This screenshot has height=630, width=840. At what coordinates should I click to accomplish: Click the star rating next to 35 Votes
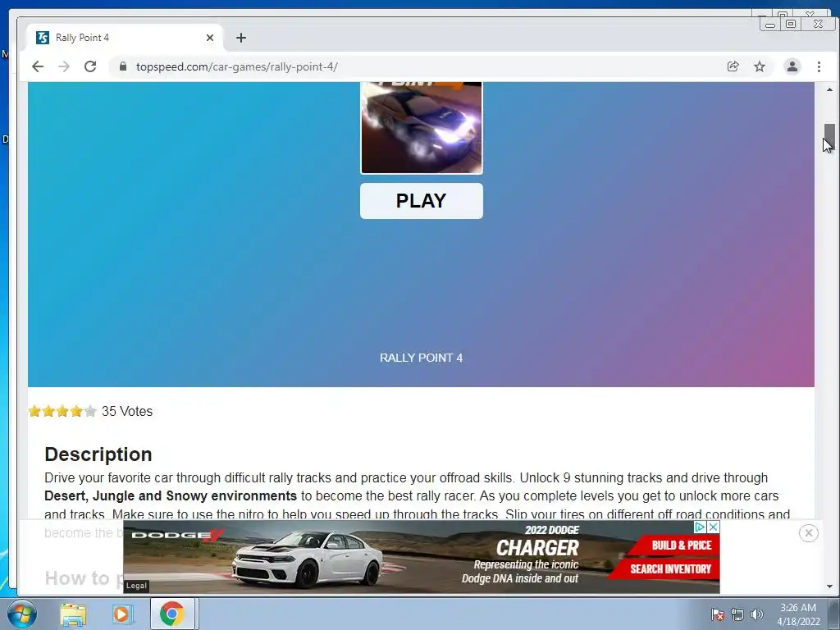[x=62, y=412]
